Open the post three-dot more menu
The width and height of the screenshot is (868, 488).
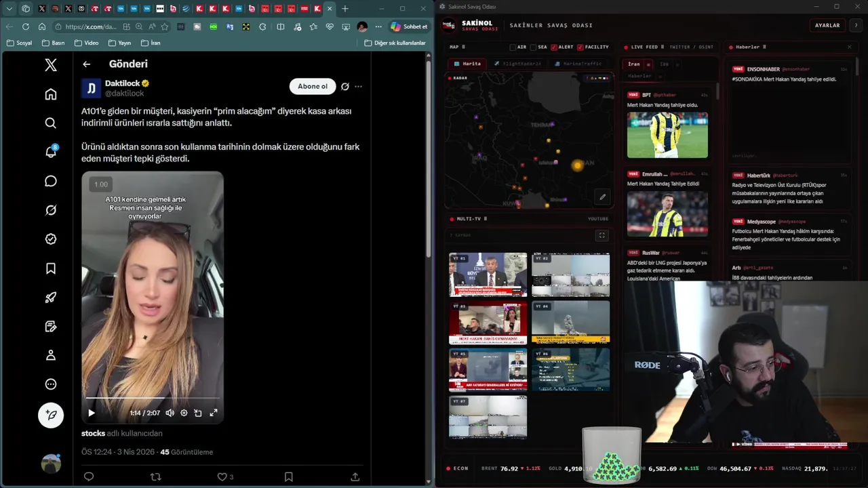click(x=358, y=86)
